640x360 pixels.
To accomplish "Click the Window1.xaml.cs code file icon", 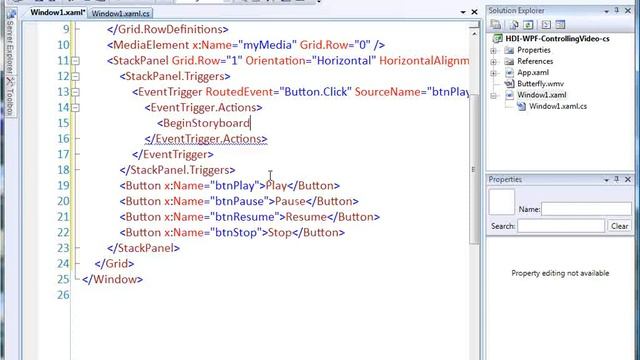I will click(x=521, y=107).
